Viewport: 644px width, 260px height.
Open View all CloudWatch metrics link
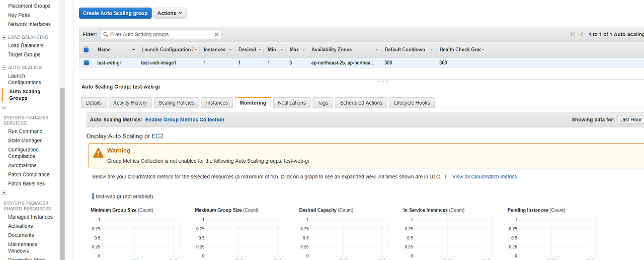click(x=485, y=177)
